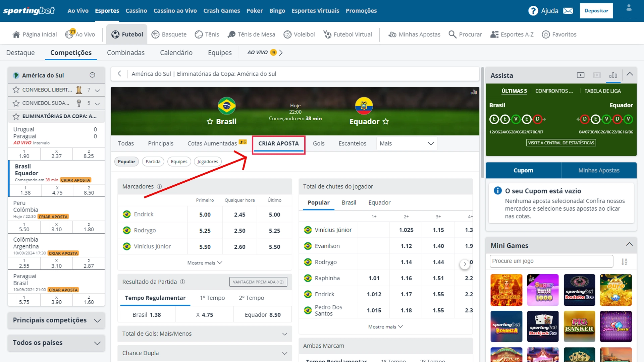Screen dimensions: 644x362
Task: Select Voleibol sport
Action: 299,34
